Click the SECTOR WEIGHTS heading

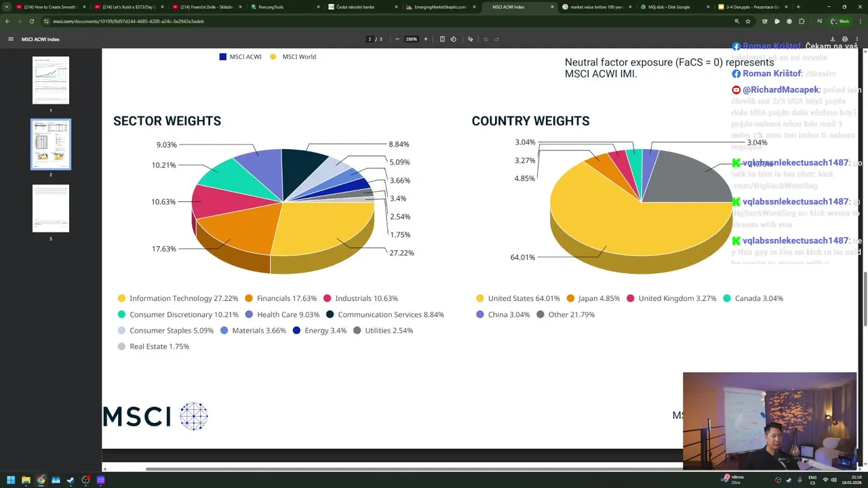pyautogui.click(x=167, y=121)
